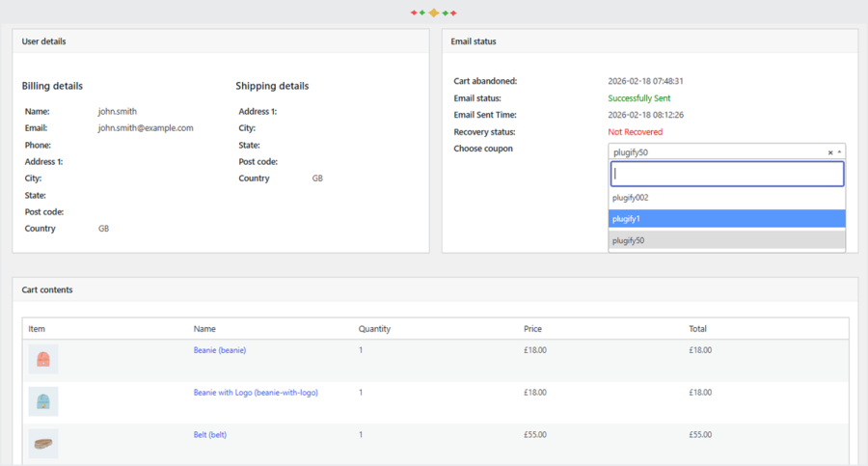Viewport: 868px width, 466px height.
Task: Click the coupon search input field
Action: click(x=727, y=174)
